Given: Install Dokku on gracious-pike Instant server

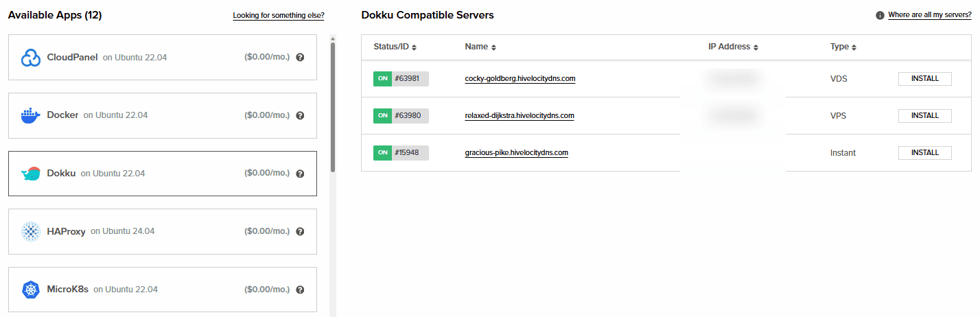Looking at the screenshot, I should [x=924, y=152].
